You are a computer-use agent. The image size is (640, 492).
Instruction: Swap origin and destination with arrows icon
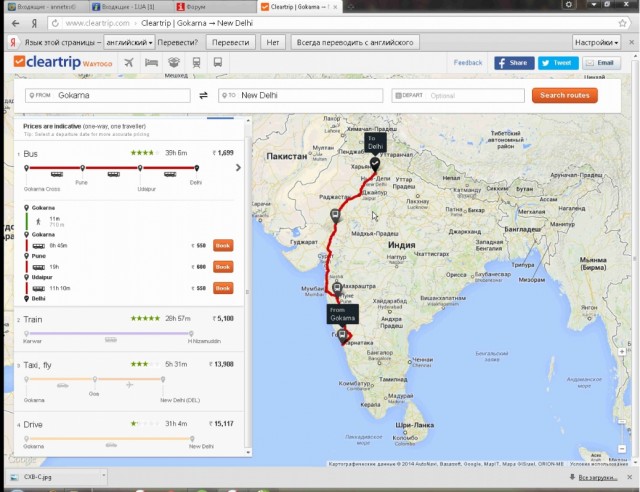click(204, 96)
